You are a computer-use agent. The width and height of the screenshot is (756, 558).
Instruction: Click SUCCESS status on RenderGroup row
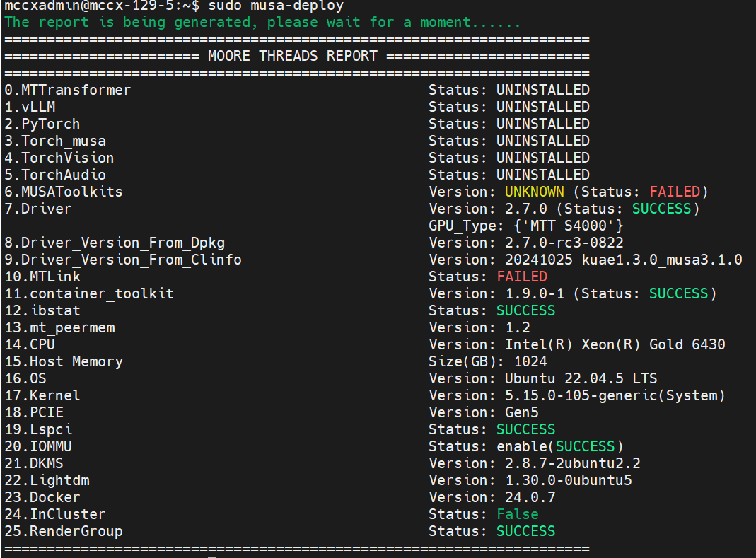click(526, 531)
